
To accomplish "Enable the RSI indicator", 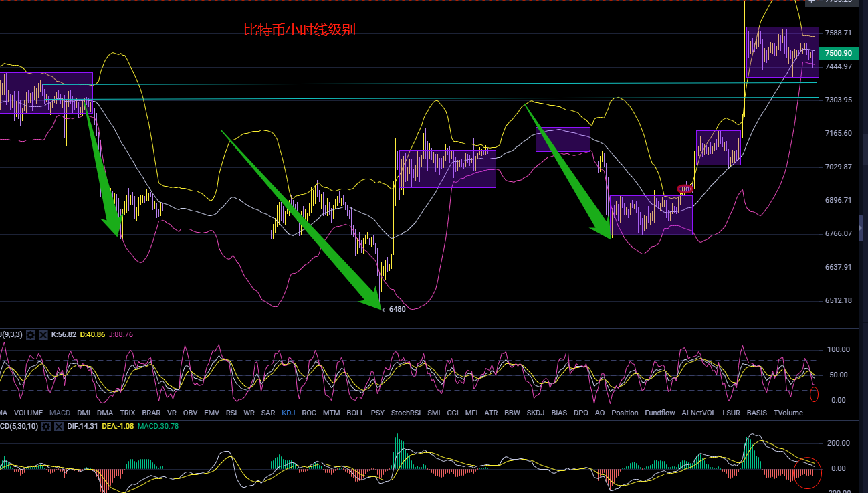I will tap(231, 413).
